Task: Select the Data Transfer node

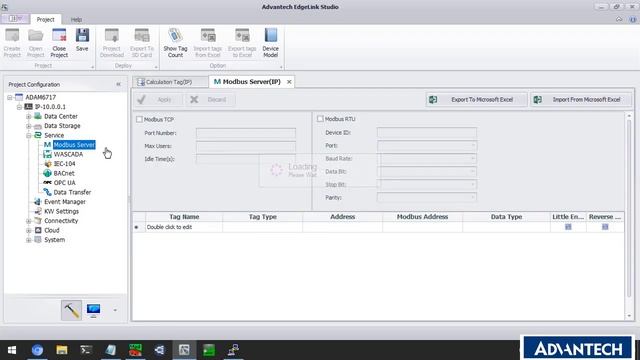Action: point(72,192)
